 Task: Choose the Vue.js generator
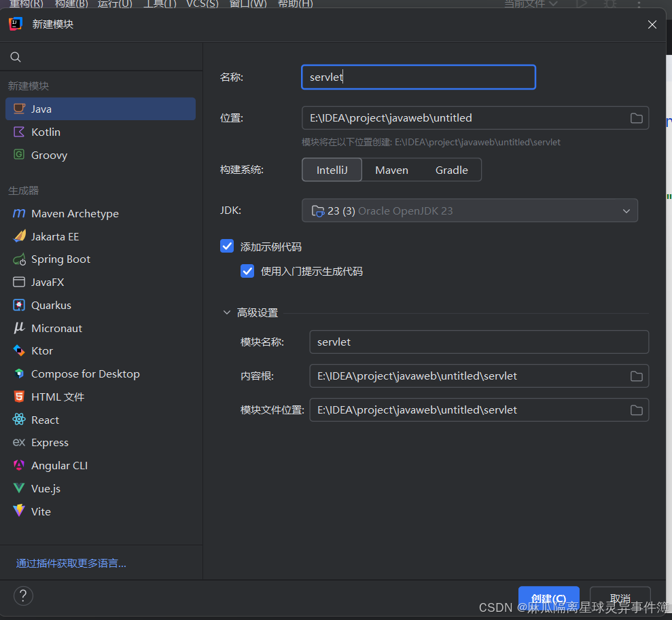tap(101, 488)
